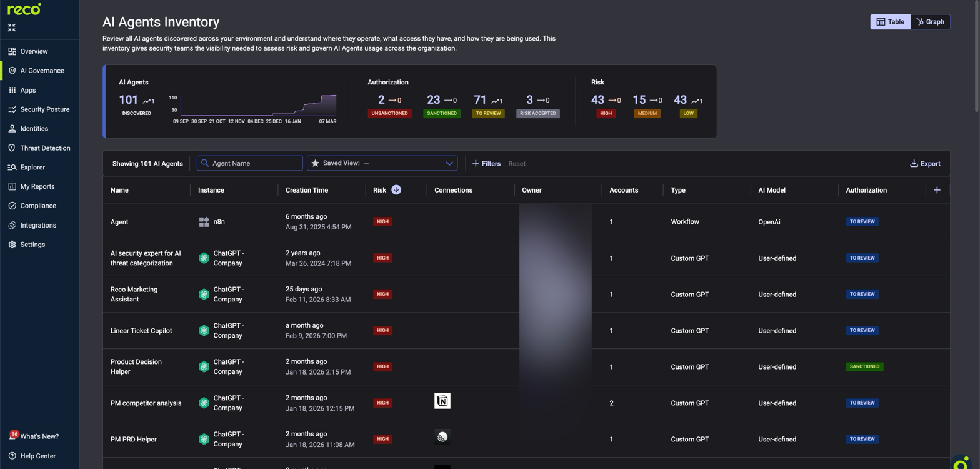The height and width of the screenshot is (469, 980).
Task: Click the Security Posture checklist icon
Action: 12,109
